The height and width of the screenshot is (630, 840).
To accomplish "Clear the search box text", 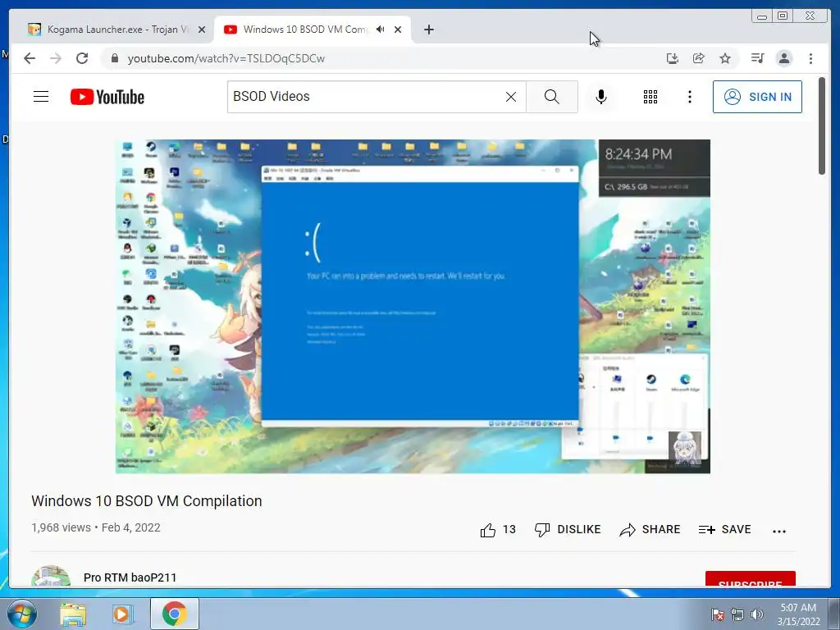I will point(511,97).
